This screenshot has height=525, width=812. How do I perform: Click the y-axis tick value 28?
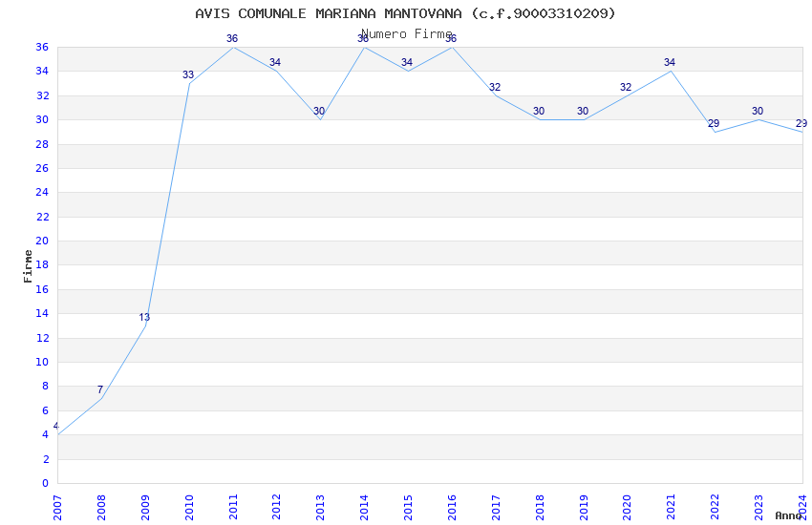click(x=42, y=144)
